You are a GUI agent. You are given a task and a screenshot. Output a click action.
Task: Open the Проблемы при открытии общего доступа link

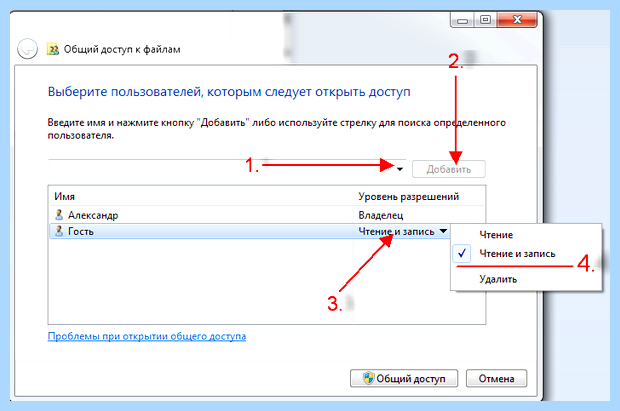point(147,336)
